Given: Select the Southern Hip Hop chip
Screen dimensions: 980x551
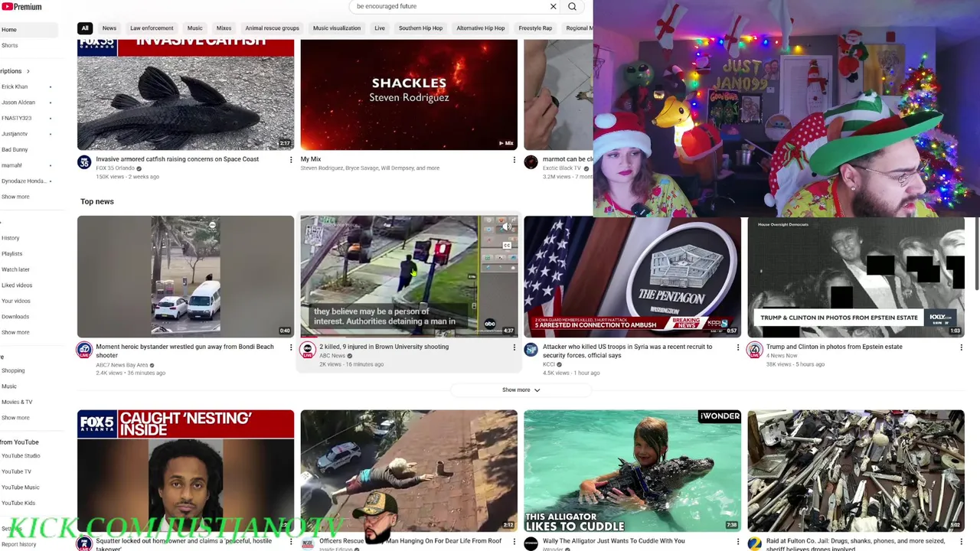Looking at the screenshot, I should click(x=420, y=28).
